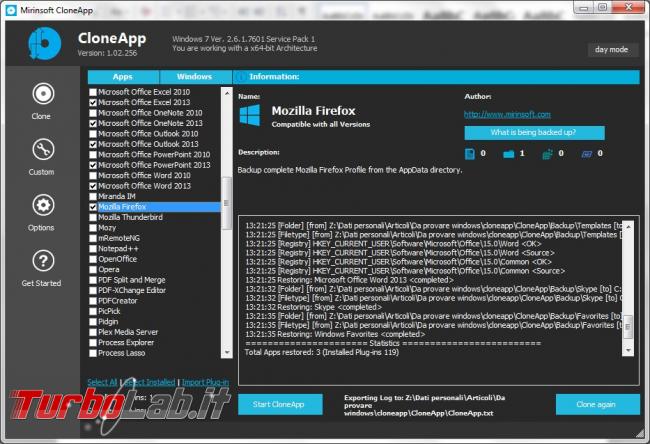Select PDF Split and Merge entry
650x444 pixels.
131,280
